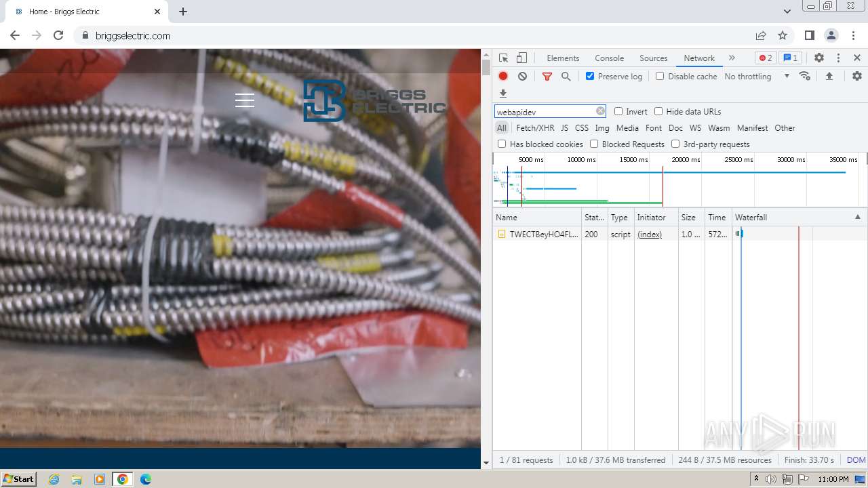Go back to previous page
The width and height of the screenshot is (868, 488).
15,36
